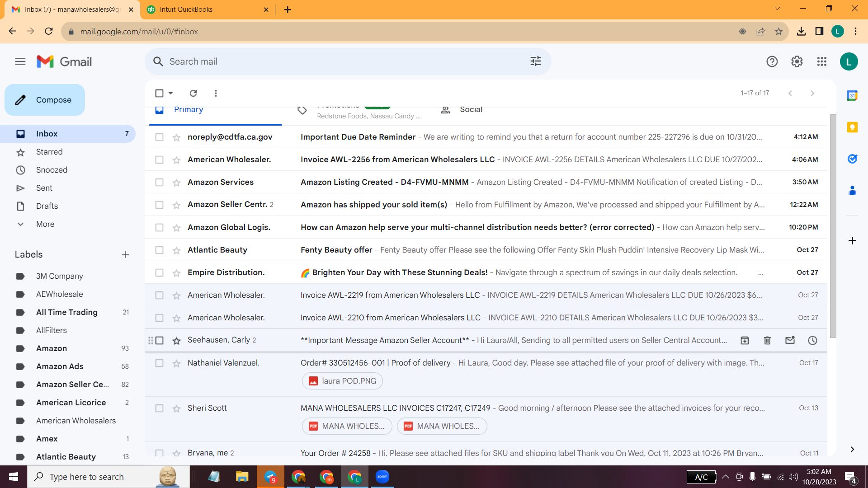This screenshot has height=488, width=868.
Task: Show search options filter icon
Action: tap(536, 61)
